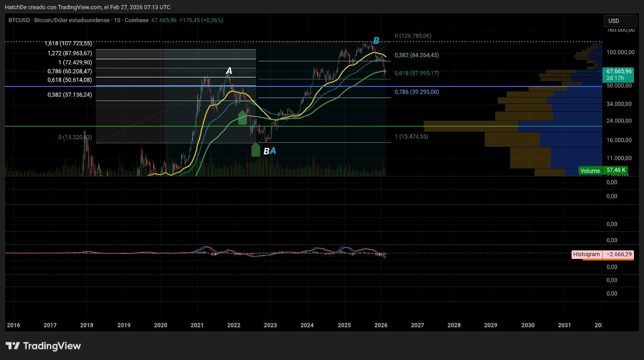This screenshot has width=644, height=360.
Task: Click the TradingView logo at bottom left
Action: click(x=43, y=346)
